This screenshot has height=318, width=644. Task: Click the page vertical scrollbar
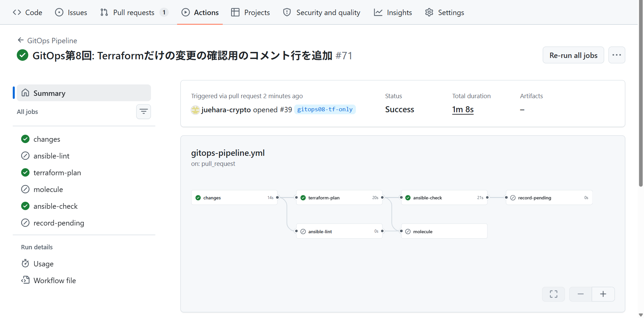coord(641,94)
